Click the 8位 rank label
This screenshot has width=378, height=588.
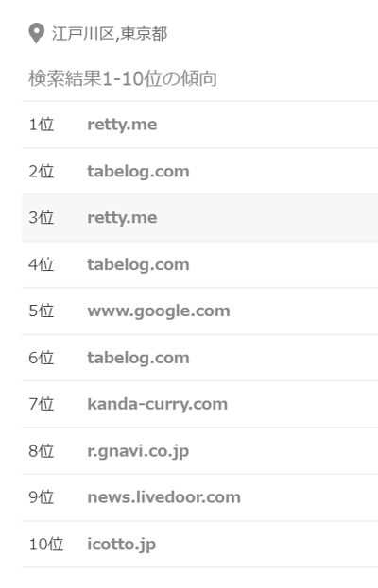click(42, 451)
